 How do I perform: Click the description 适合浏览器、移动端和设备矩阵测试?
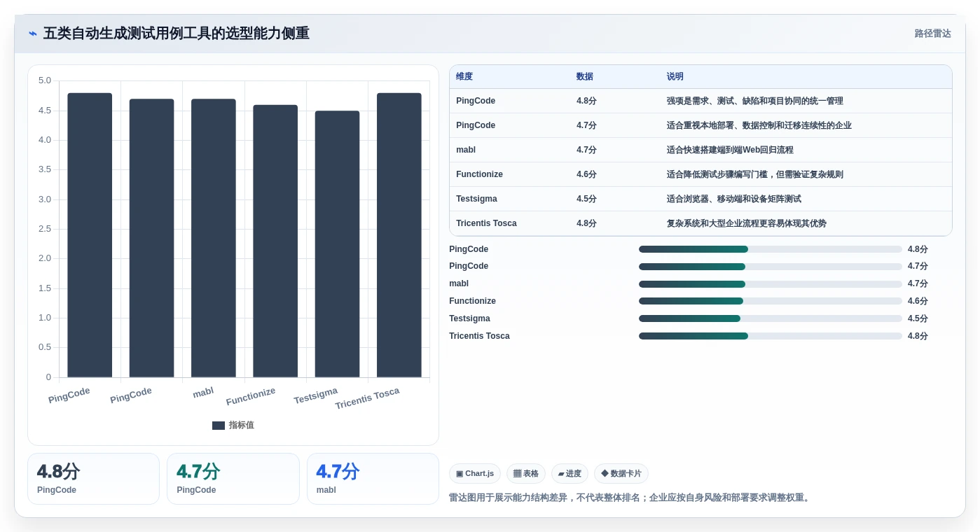click(734, 199)
